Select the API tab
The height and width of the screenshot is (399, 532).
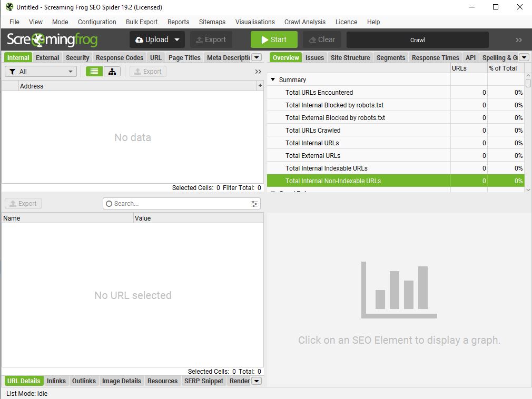[x=470, y=57]
